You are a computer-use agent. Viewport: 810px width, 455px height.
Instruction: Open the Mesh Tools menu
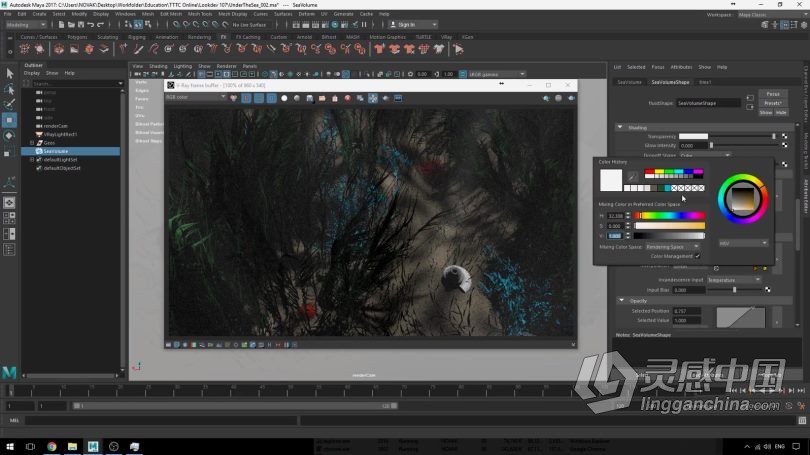tap(200, 14)
